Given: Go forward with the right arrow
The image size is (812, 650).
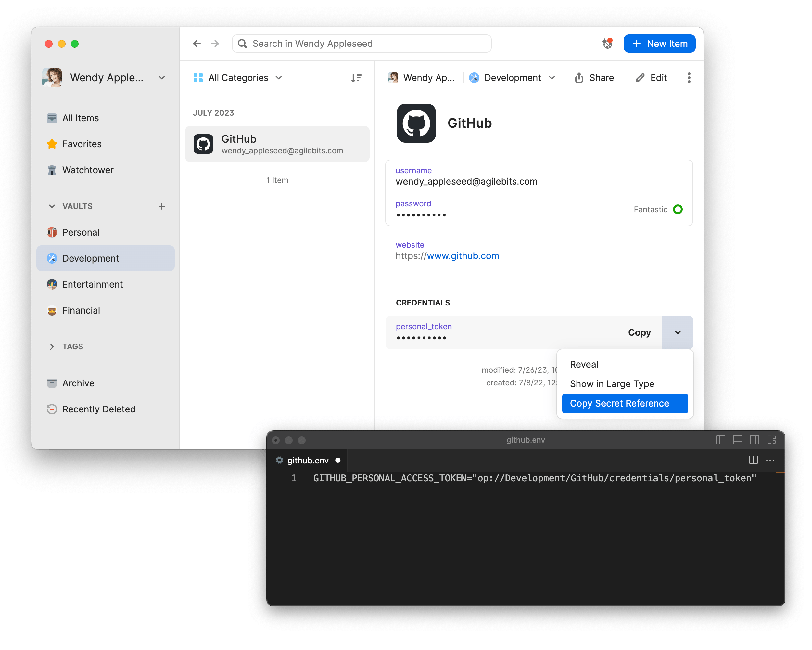Looking at the screenshot, I should (215, 44).
